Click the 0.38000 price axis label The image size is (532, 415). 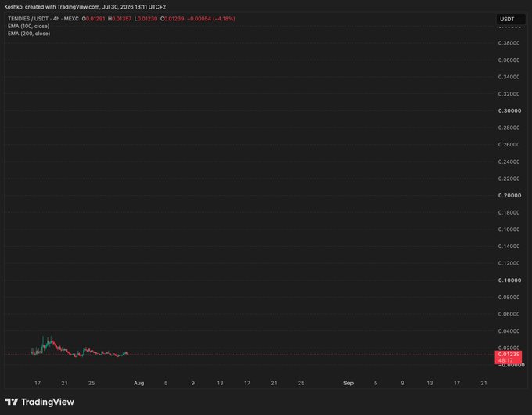pyautogui.click(x=509, y=43)
